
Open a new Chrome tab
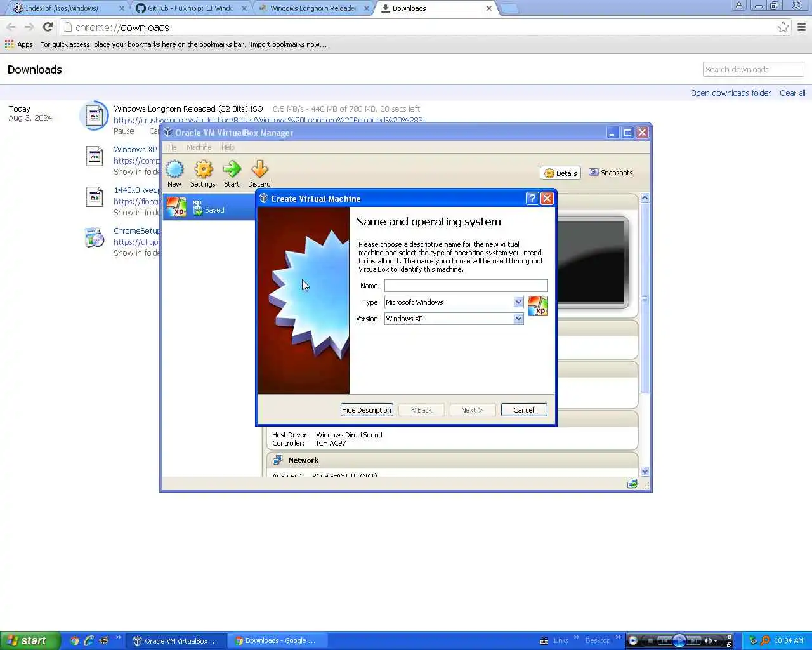tap(509, 8)
